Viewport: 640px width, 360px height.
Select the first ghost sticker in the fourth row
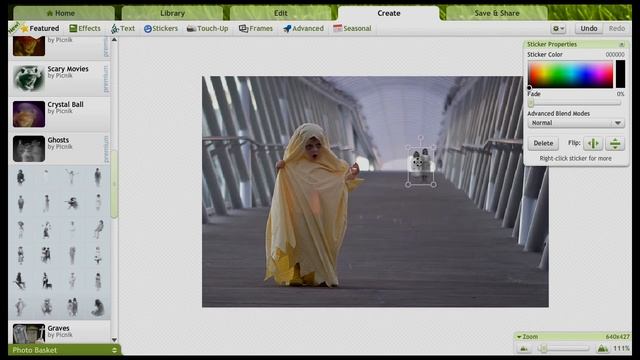point(20,256)
